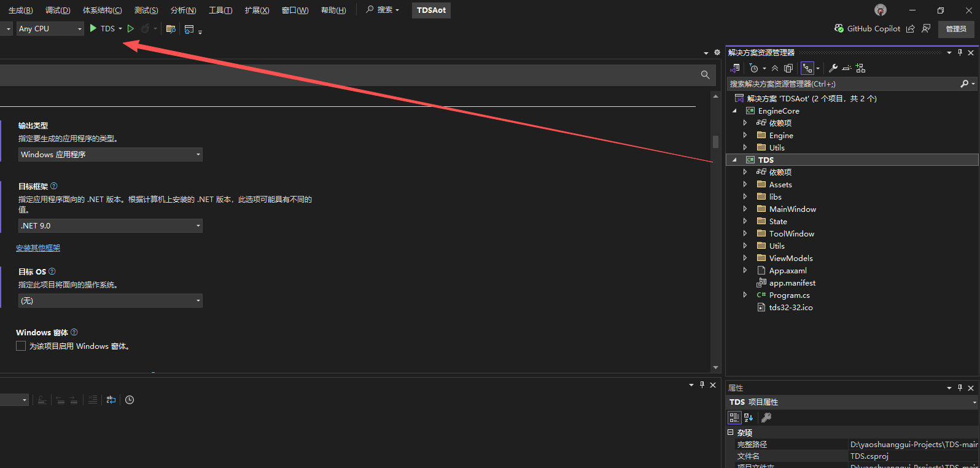Click the clock icon in bottom panel toolbar

pyautogui.click(x=130, y=400)
